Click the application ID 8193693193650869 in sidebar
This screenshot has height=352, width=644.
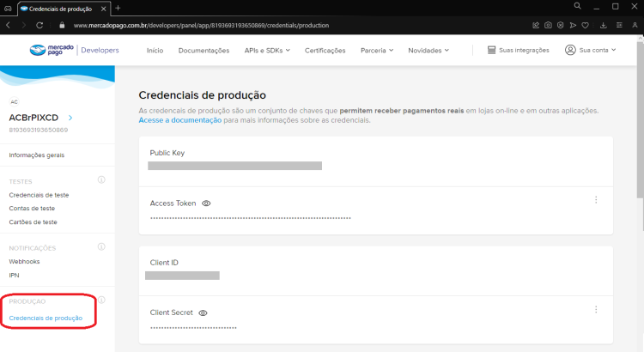pos(38,130)
